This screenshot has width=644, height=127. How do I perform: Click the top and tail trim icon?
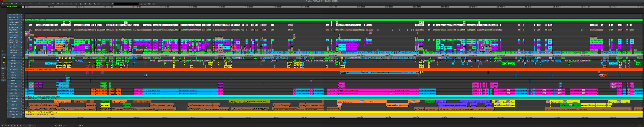pyautogui.click(x=94, y=4)
